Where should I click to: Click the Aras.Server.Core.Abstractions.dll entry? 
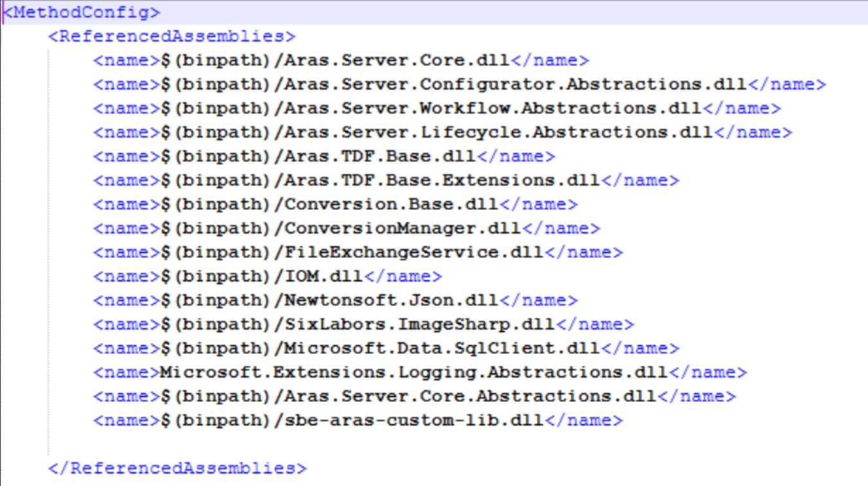470,396
